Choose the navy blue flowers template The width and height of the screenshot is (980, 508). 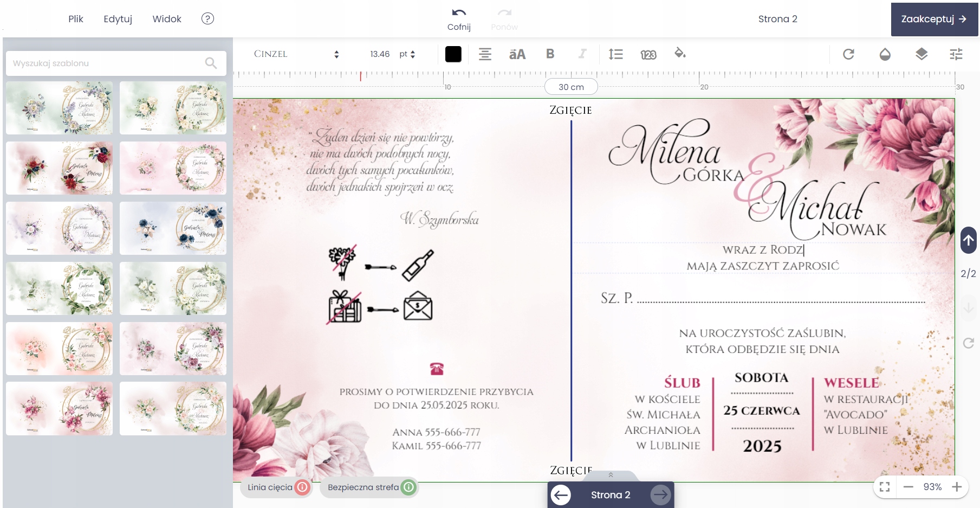(173, 228)
